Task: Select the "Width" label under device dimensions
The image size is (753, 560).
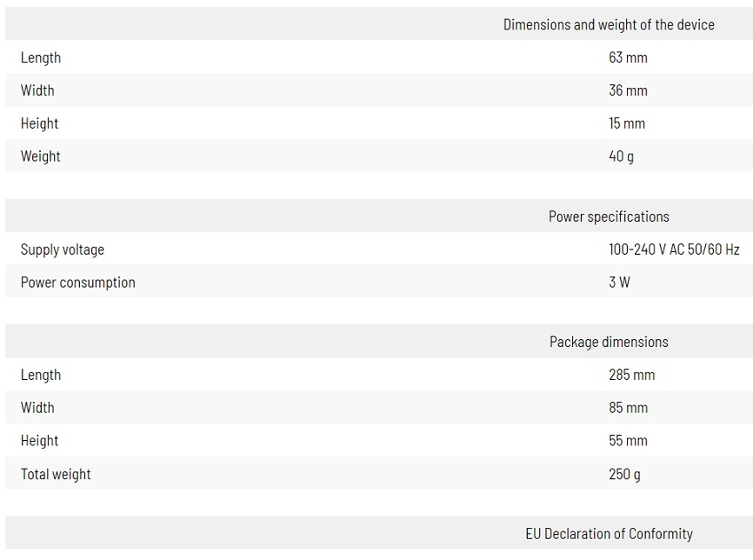Action: click(x=37, y=90)
